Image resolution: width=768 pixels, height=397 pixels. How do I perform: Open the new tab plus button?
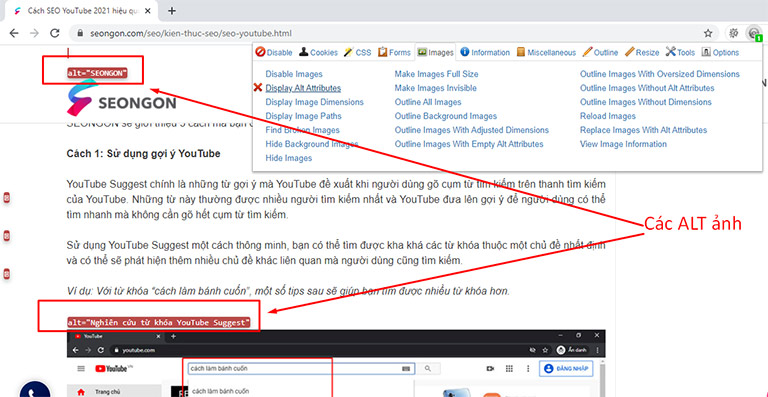tap(171, 11)
